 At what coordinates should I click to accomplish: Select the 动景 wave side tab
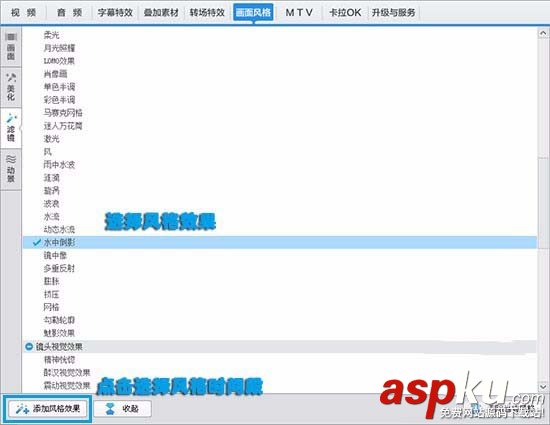(11, 169)
